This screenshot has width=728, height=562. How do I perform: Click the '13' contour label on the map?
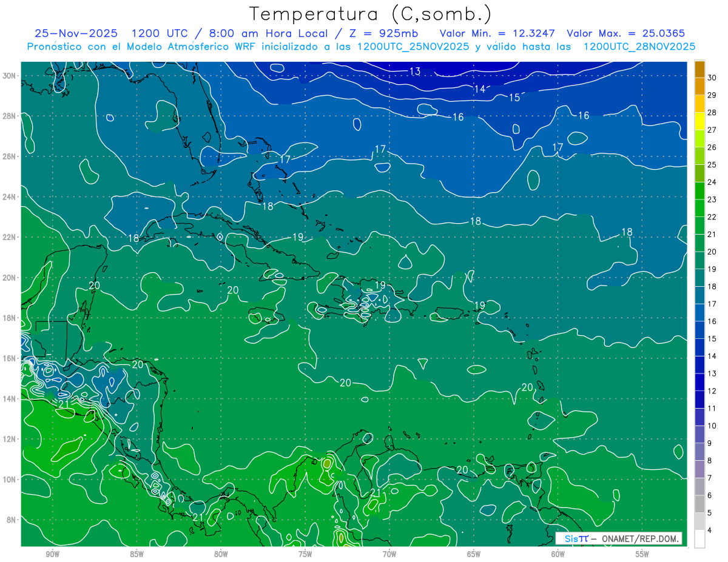[x=415, y=72]
